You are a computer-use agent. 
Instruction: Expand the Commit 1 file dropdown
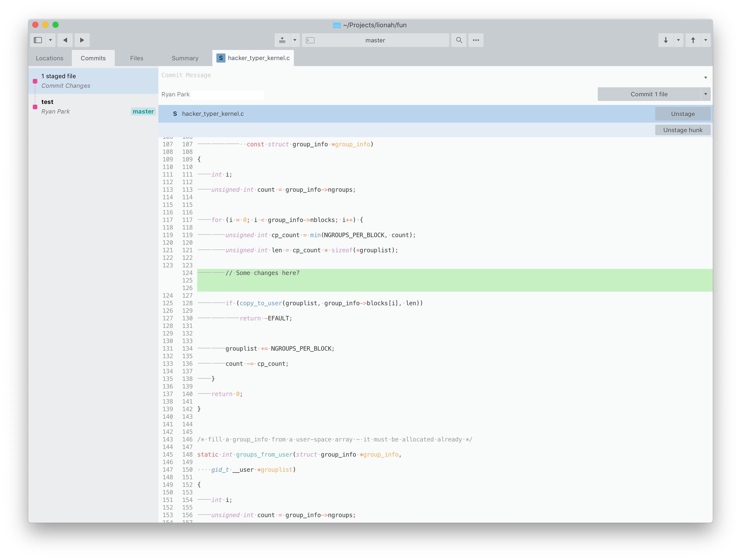pyautogui.click(x=705, y=94)
